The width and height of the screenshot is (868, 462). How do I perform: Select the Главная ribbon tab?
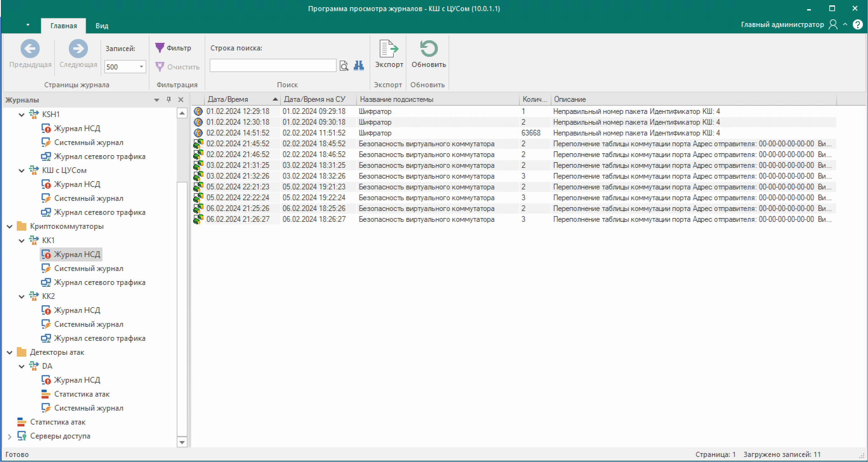click(63, 26)
